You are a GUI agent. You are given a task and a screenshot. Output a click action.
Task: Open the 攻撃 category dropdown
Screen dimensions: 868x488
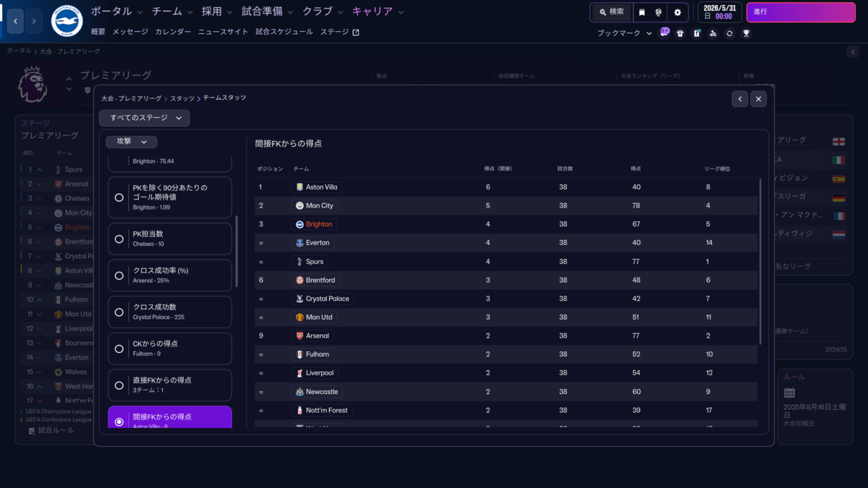click(132, 142)
